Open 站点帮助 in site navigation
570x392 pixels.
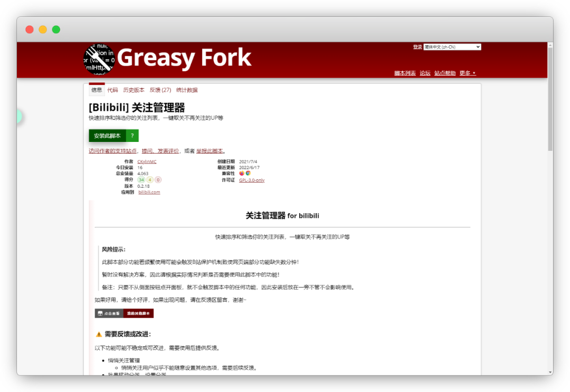click(445, 73)
